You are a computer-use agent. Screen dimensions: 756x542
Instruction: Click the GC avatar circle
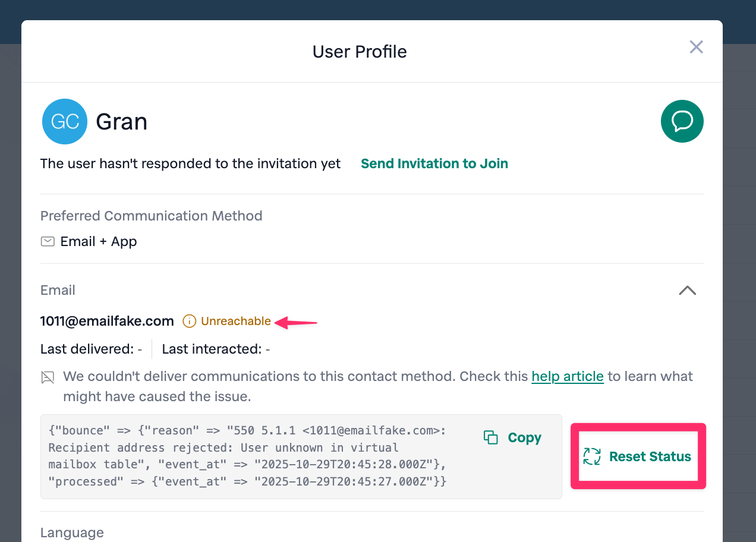65,121
